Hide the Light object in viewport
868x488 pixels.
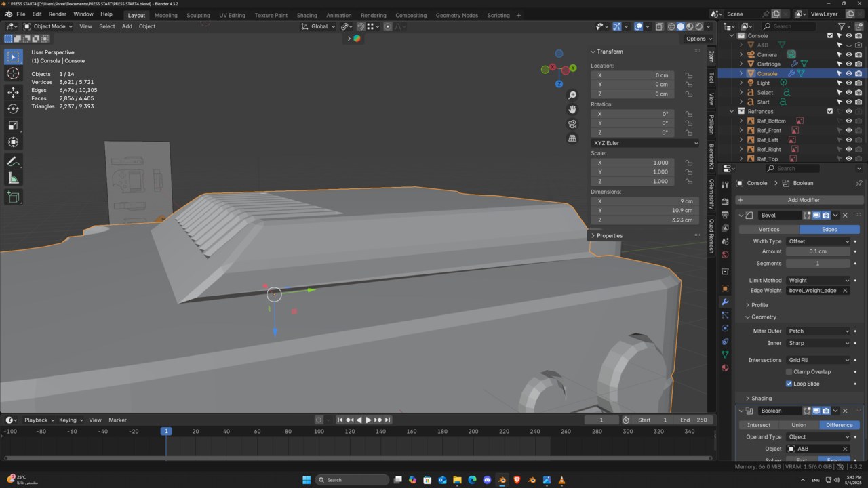850,83
